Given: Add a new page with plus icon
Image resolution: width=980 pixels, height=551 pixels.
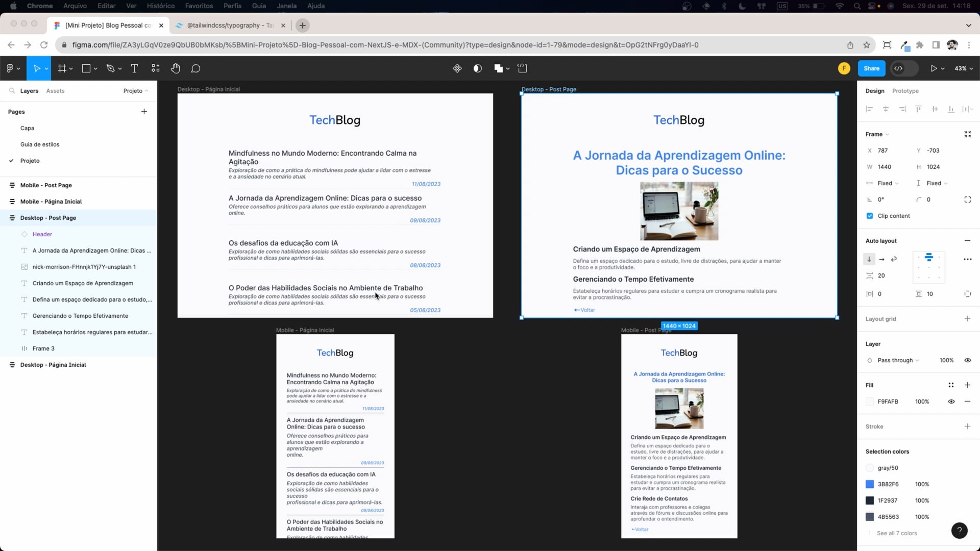Looking at the screenshot, I should pos(144,112).
